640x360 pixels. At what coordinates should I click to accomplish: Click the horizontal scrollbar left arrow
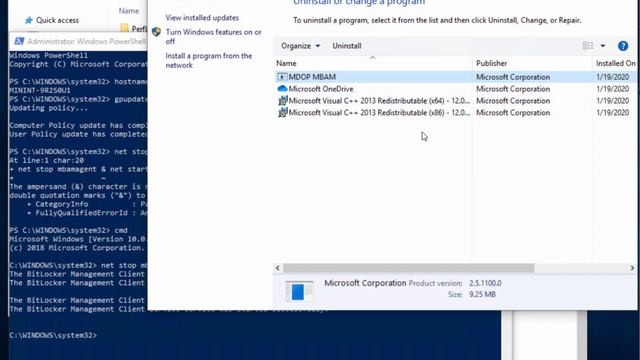(x=278, y=268)
